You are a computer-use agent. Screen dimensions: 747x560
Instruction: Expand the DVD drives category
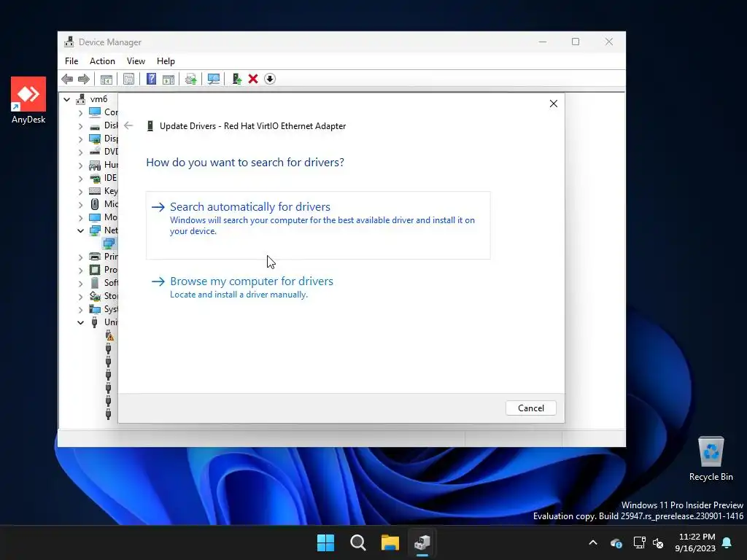[x=80, y=152]
